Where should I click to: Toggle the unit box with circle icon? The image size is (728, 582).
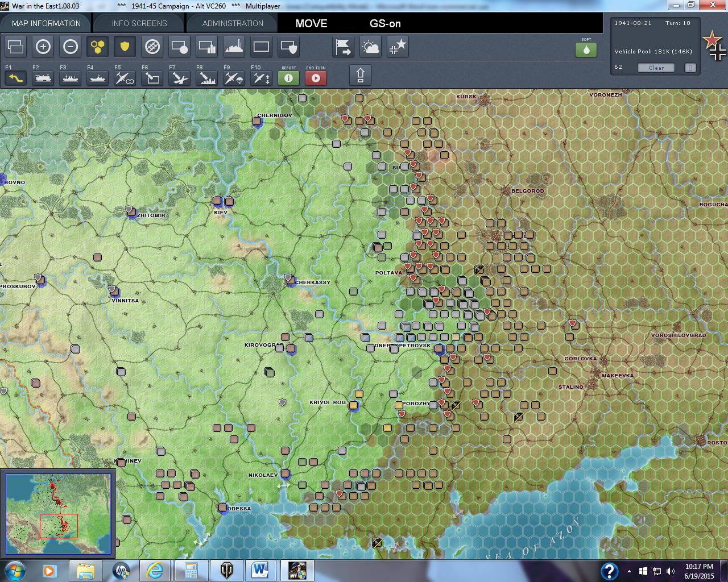coord(180,47)
